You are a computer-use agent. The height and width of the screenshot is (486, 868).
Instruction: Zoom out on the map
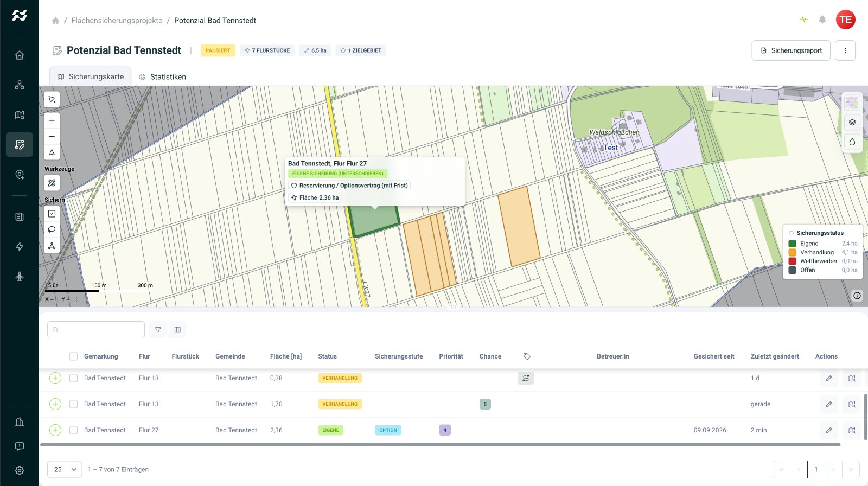[x=52, y=136]
